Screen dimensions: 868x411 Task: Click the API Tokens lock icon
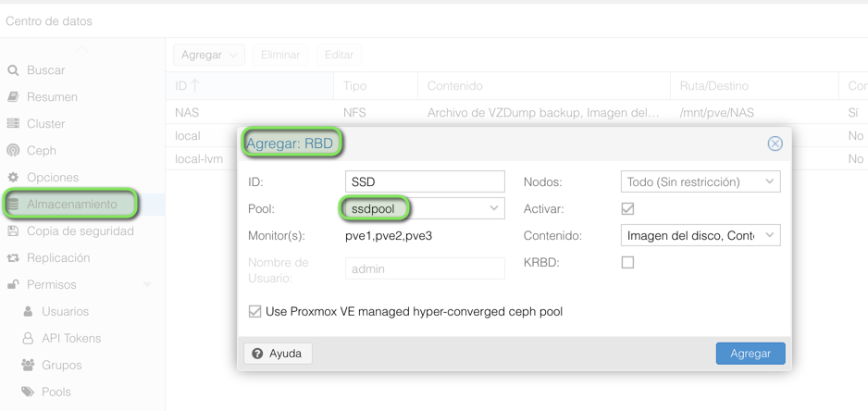tap(28, 339)
